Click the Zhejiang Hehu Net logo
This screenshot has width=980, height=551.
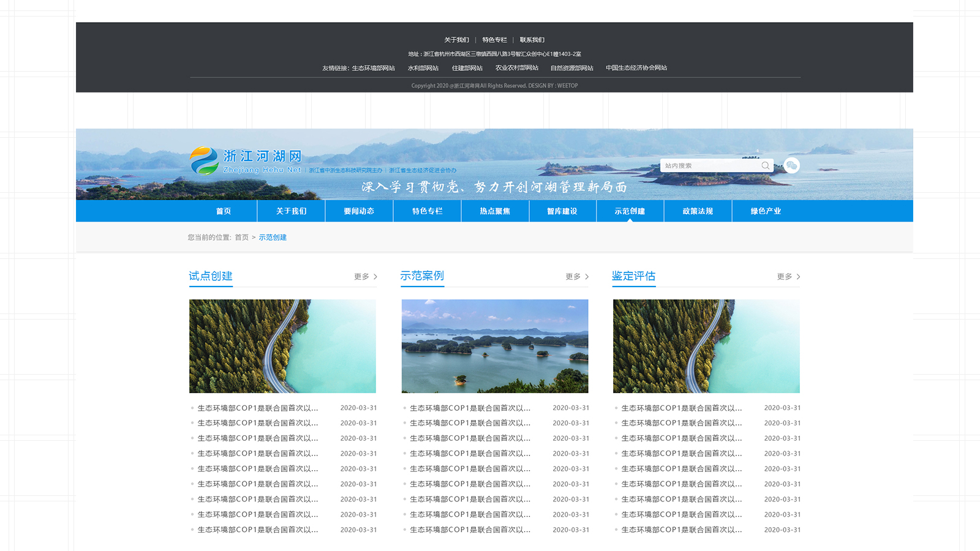[x=246, y=161]
